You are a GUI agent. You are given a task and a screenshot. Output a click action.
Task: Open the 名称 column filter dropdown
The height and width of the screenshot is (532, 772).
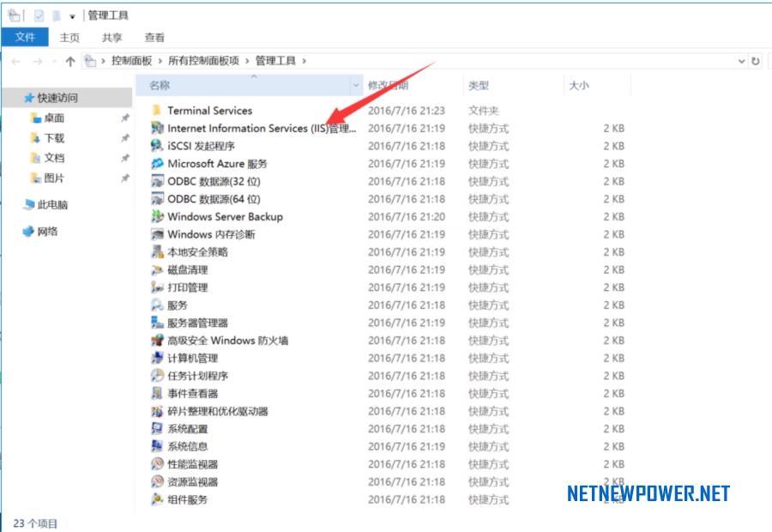(x=356, y=86)
